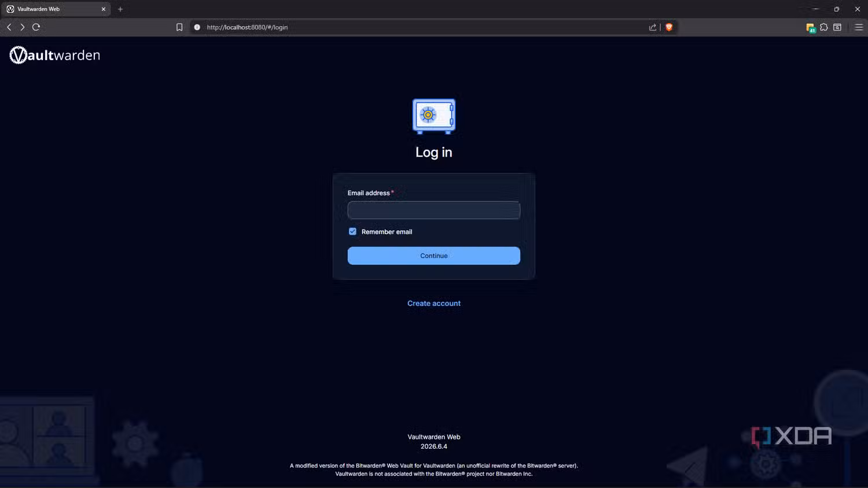The width and height of the screenshot is (868, 488).
Task: Click the Continue button
Action: 434,256
